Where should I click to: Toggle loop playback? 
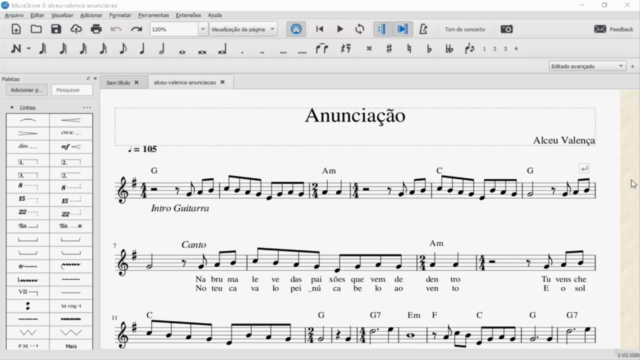360,29
